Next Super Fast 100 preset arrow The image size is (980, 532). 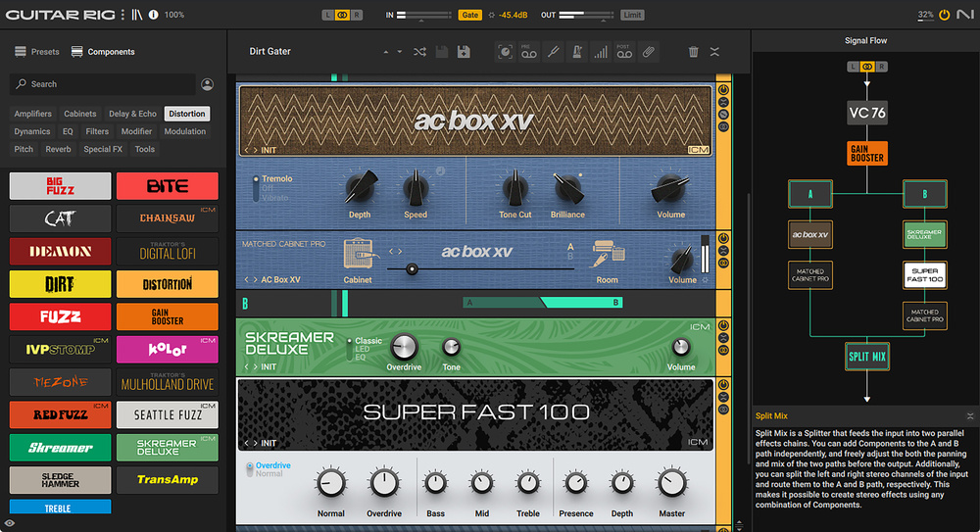255,443
